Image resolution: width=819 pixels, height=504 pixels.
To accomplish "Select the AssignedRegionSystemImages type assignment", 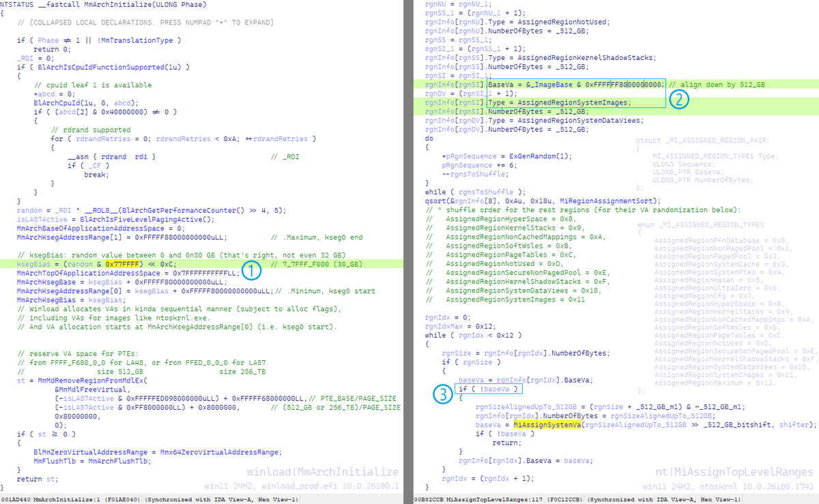I will point(527,102).
